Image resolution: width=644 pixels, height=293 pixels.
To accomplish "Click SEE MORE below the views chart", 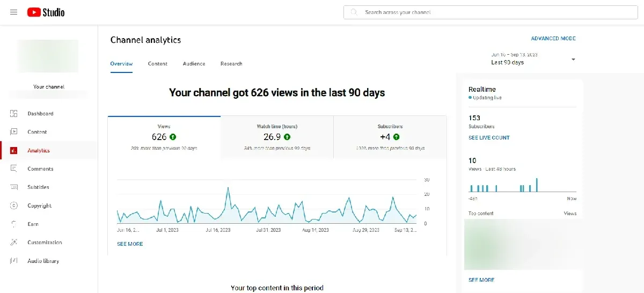I will (x=130, y=244).
